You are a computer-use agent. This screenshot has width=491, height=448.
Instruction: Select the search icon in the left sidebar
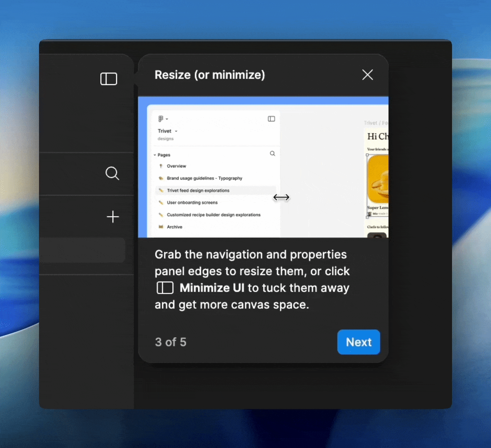(112, 173)
